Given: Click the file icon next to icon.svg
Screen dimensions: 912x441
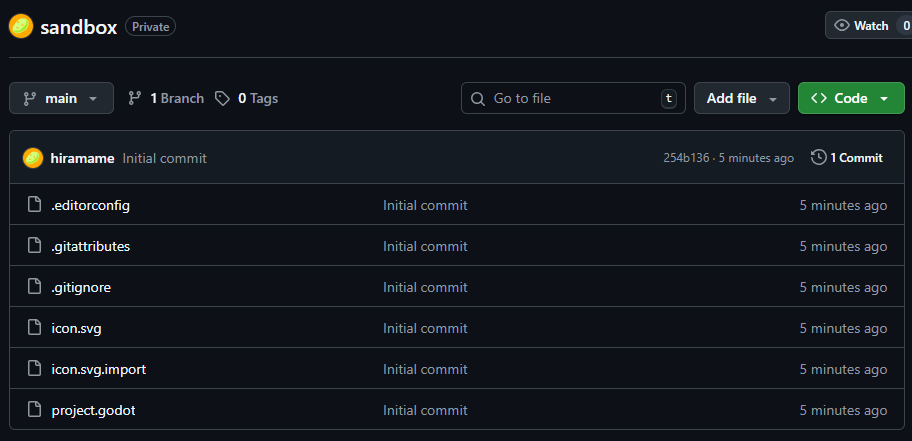Looking at the screenshot, I should coord(34,328).
